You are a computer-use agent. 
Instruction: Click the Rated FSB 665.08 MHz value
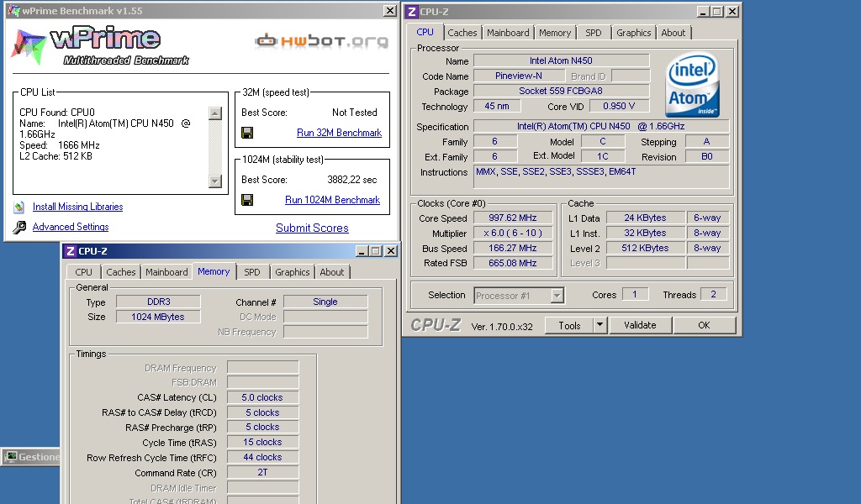(x=512, y=263)
